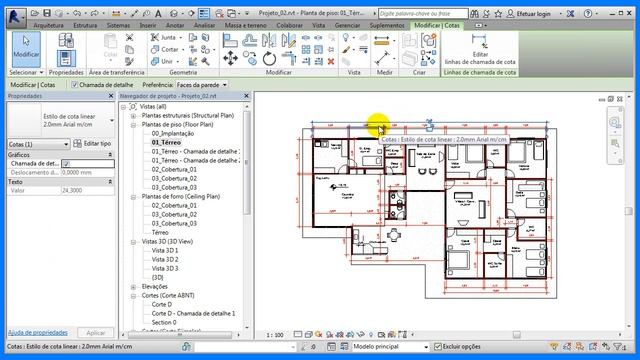Select Mirror - Pick Axis tool
The height and width of the screenshot is (360, 640).
coord(269,40)
